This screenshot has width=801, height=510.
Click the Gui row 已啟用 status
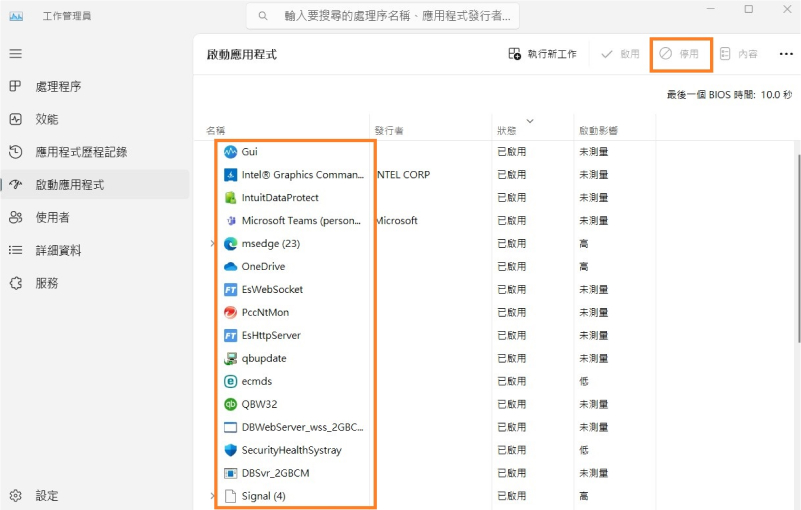511,151
